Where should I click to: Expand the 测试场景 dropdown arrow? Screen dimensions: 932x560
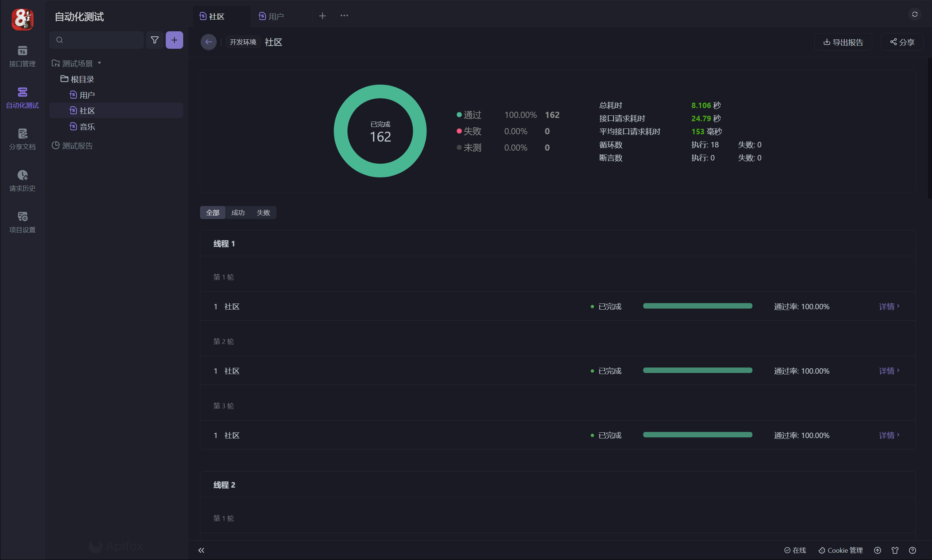coord(99,63)
